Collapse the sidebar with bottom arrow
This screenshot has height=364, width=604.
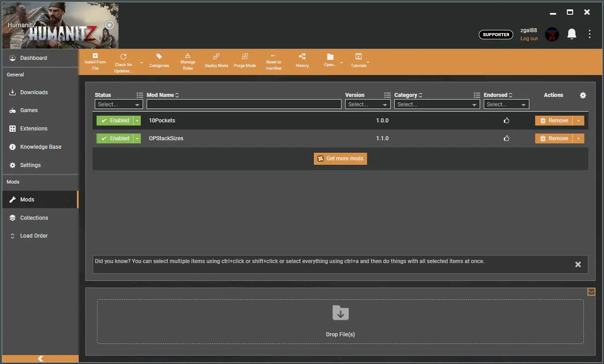pyautogui.click(x=40, y=359)
